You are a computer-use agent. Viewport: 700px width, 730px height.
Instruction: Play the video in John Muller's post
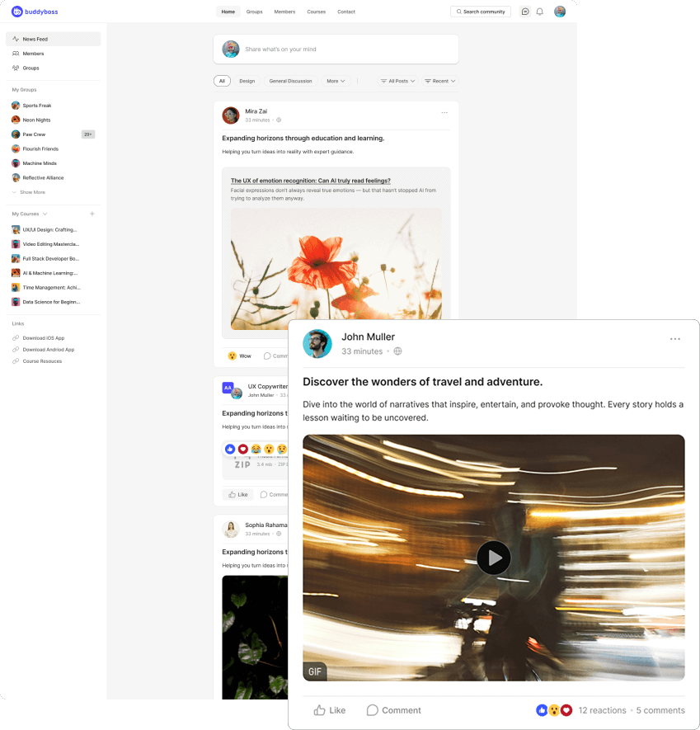pos(493,558)
